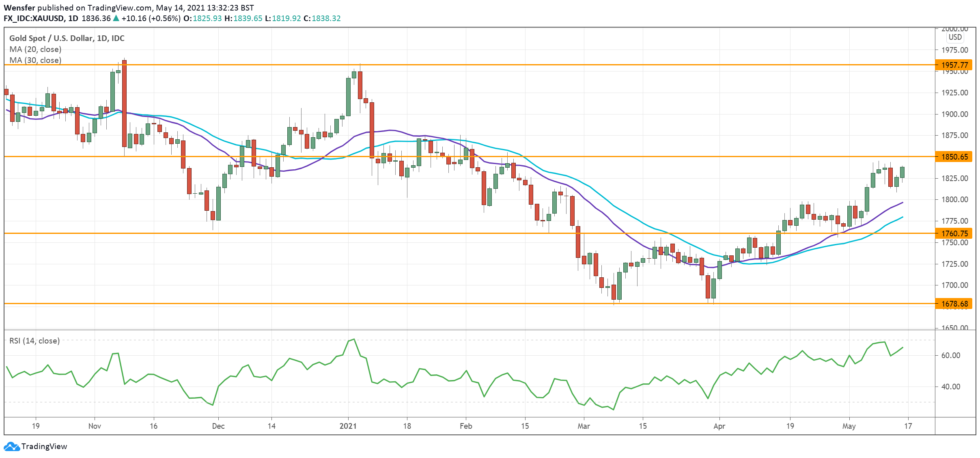Click the Wensfer author name

click(19, 8)
